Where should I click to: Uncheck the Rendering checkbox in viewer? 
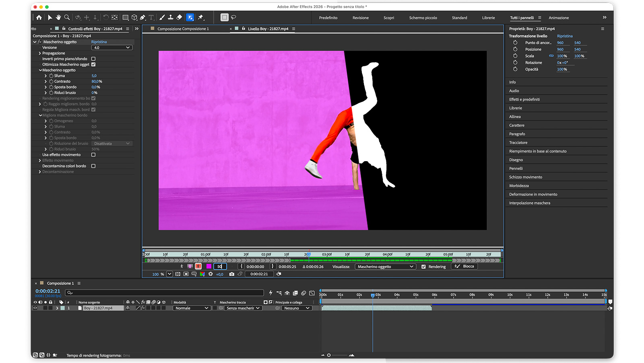pyautogui.click(x=423, y=267)
